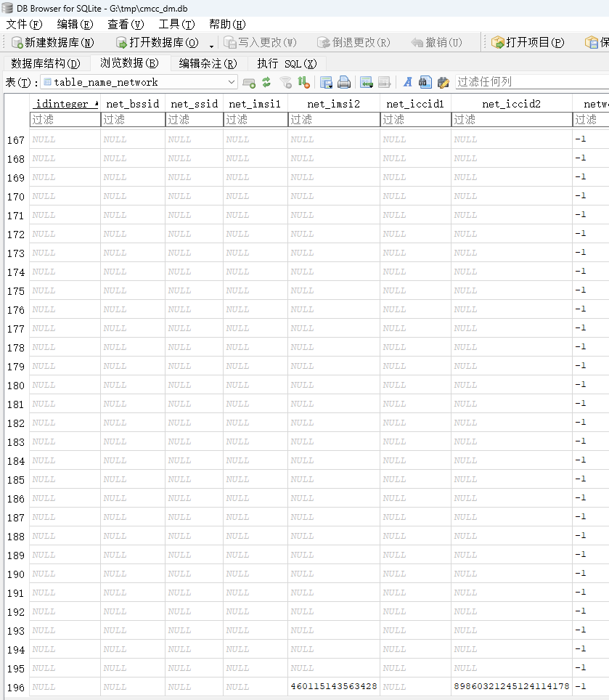This screenshot has height=700, width=609.
Task: Click the New Database toolbar button
Action: point(53,42)
